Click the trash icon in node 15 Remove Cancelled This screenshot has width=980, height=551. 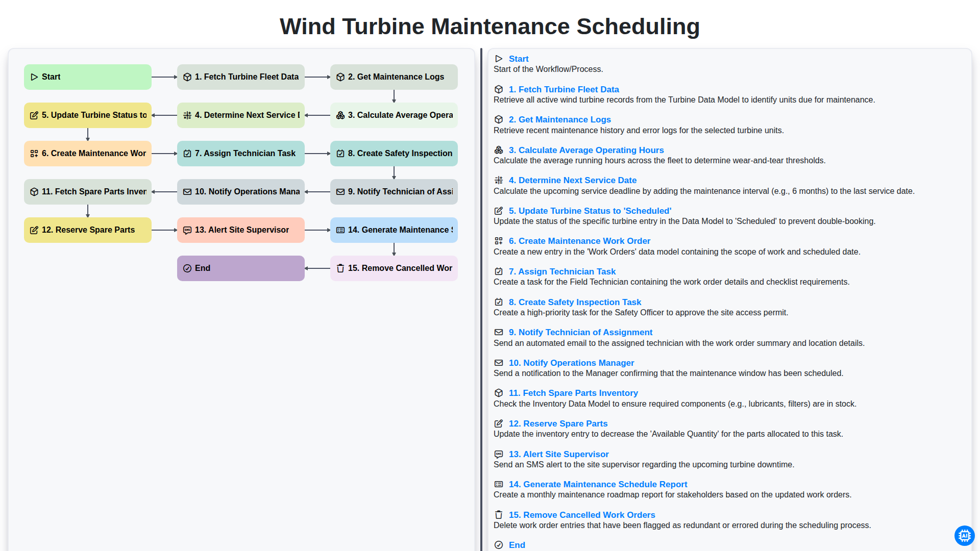point(340,268)
